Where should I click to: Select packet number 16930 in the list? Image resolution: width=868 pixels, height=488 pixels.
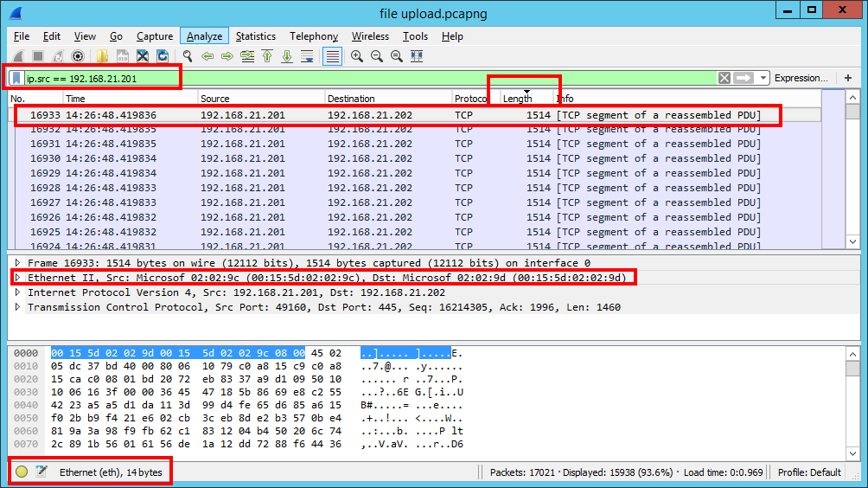(x=414, y=158)
